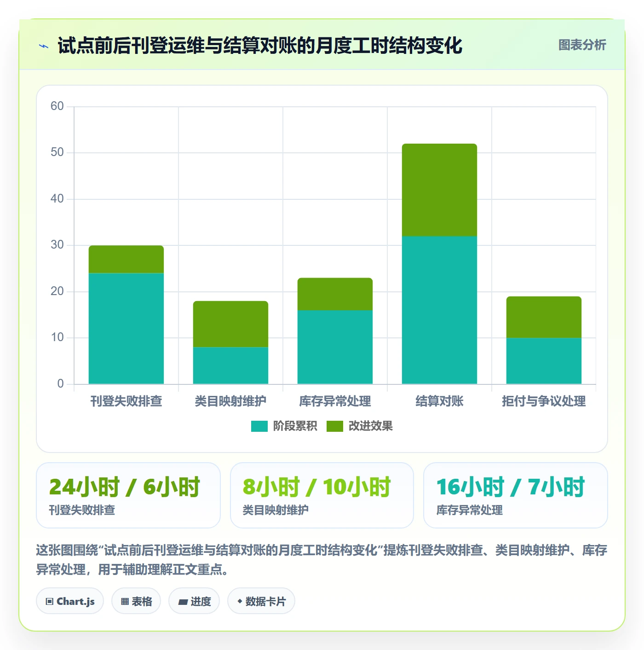Screen dimensions: 644x650
Task: Click the teal bar segment for 拒付与争议处理
Action: point(544,361)
